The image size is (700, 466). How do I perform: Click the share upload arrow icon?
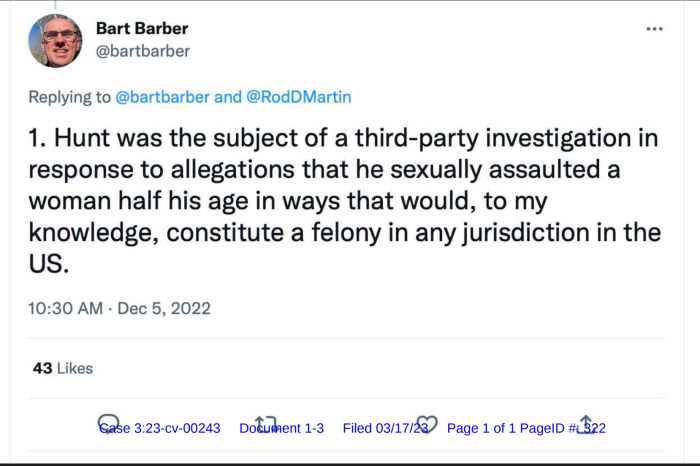(586, 424)
